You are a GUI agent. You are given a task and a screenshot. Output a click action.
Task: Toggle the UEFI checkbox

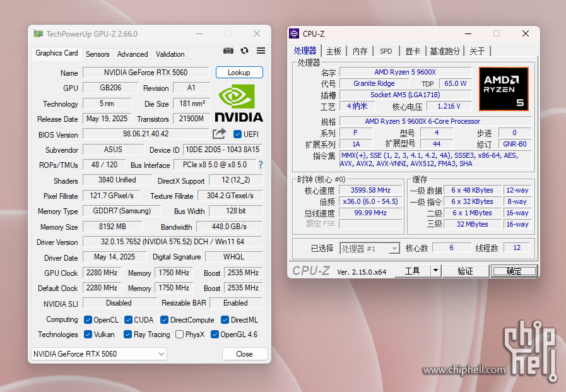click(x=237, y=134)
